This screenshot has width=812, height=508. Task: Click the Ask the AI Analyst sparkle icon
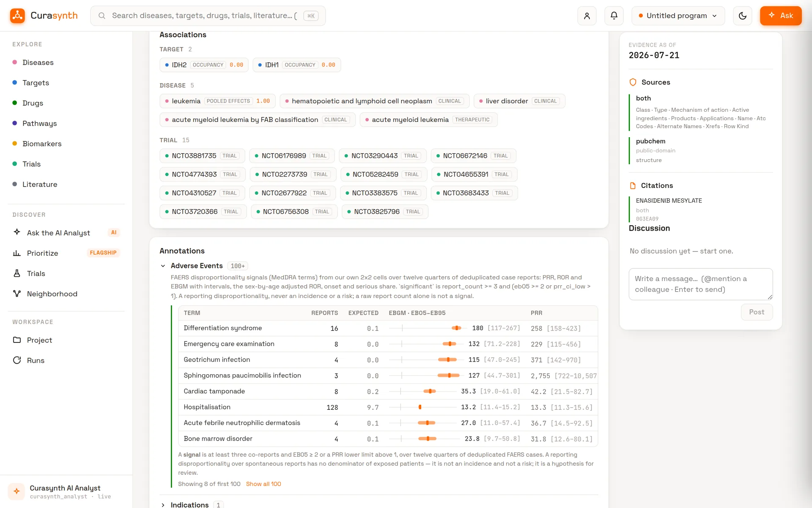point(17,232)
